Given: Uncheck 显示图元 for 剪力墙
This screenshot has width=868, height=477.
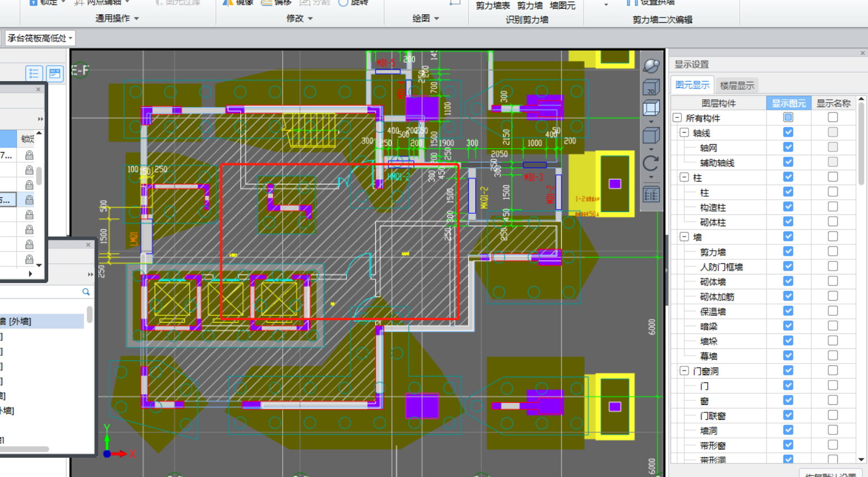Looking at the screenshot, I should tap(788, 251).
